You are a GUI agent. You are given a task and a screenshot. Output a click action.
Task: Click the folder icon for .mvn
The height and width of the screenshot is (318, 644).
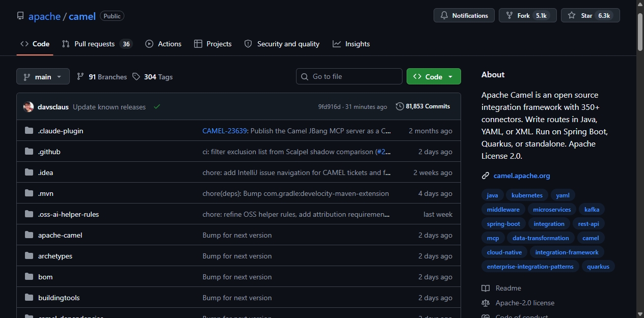pos(29,193)
